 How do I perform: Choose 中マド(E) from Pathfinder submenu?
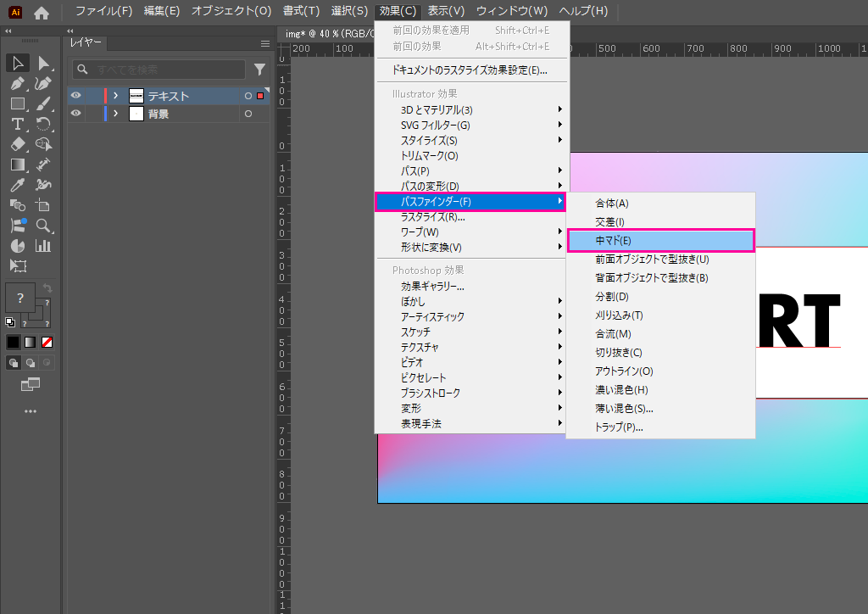[660, 241]
